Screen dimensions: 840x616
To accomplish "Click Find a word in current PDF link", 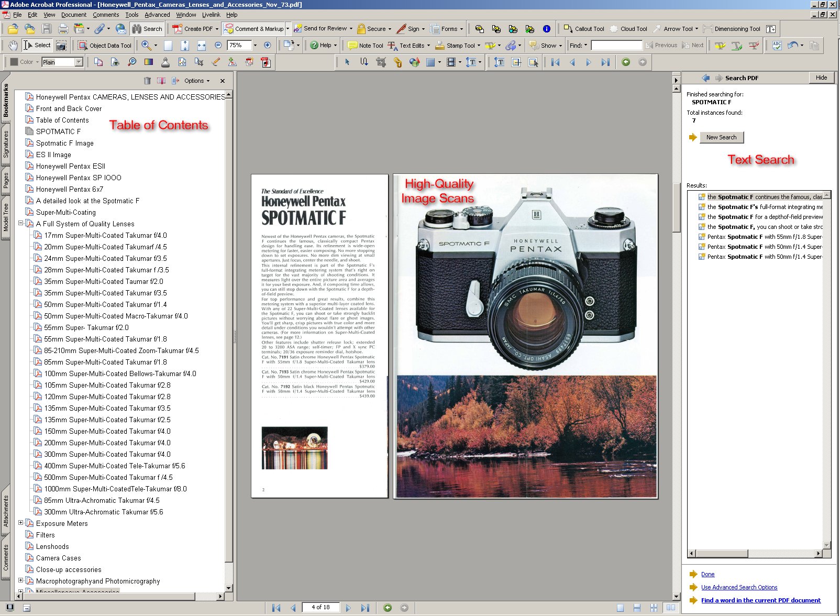I will pos(761,600).
